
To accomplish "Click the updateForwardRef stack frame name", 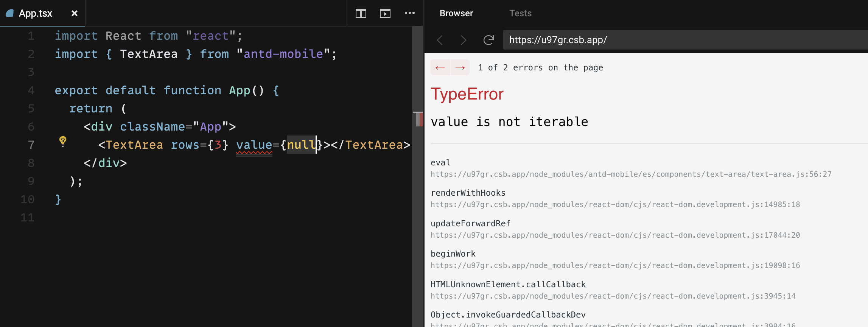I will click(471, 223).
